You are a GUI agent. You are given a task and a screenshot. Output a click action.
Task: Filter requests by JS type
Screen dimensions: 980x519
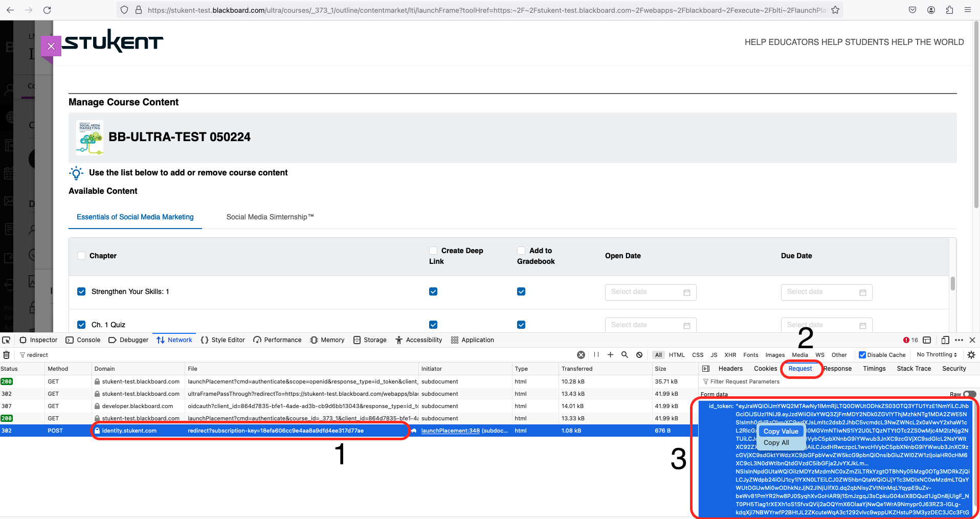pyautogui.click(x=714, y=355)
